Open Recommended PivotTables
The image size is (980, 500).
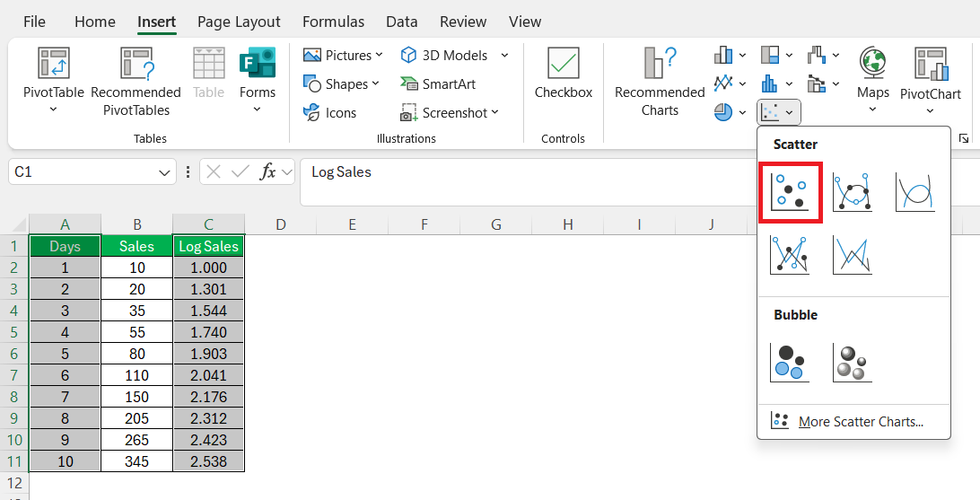point(136,82)
